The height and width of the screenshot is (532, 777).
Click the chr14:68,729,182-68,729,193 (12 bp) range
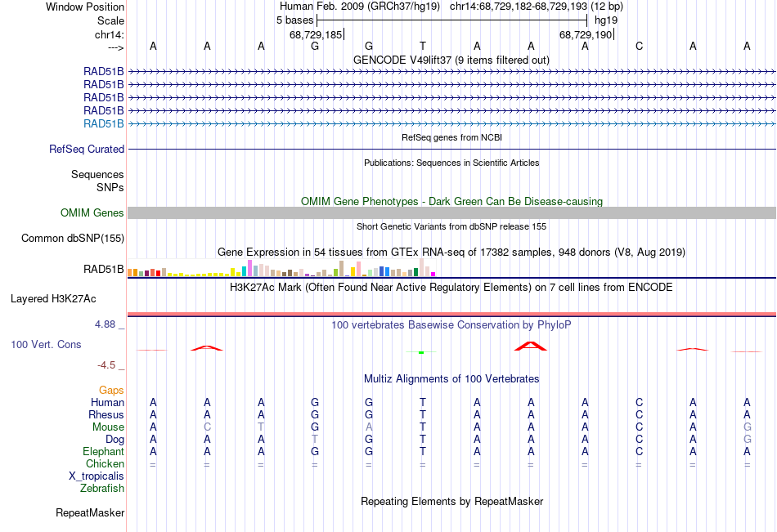pos(537,7)
